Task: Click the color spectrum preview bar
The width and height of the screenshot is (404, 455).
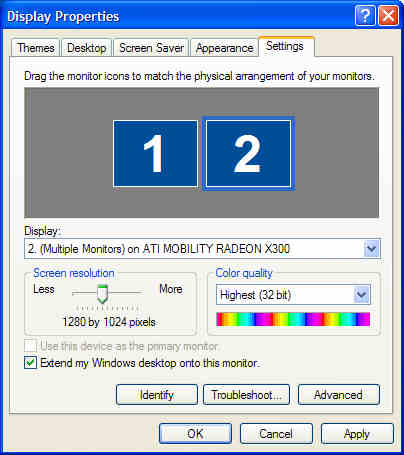Action: click(293, 319)
